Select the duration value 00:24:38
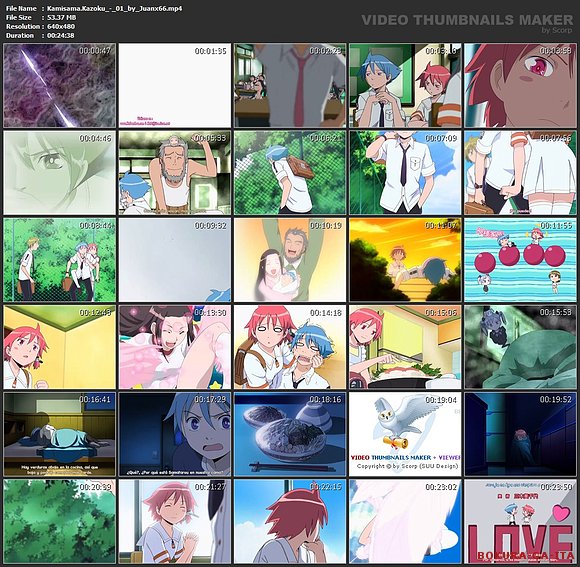 coord(61,36)
